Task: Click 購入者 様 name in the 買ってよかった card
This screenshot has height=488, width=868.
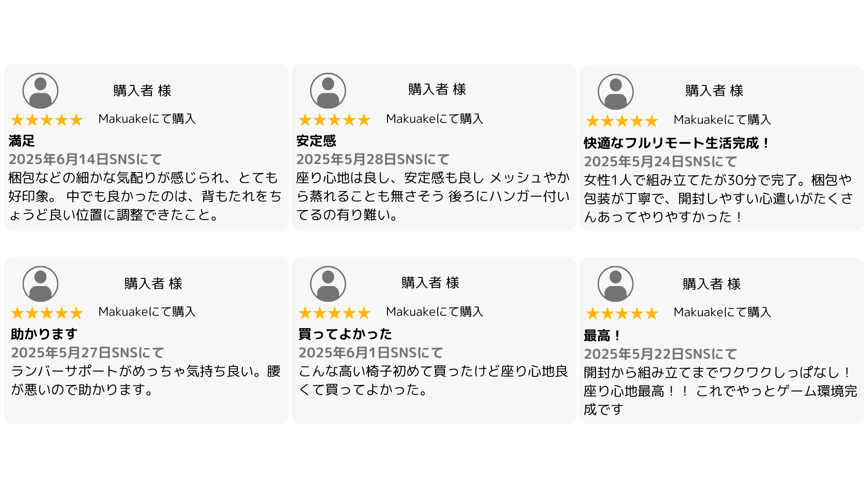Action: (430, 283)
